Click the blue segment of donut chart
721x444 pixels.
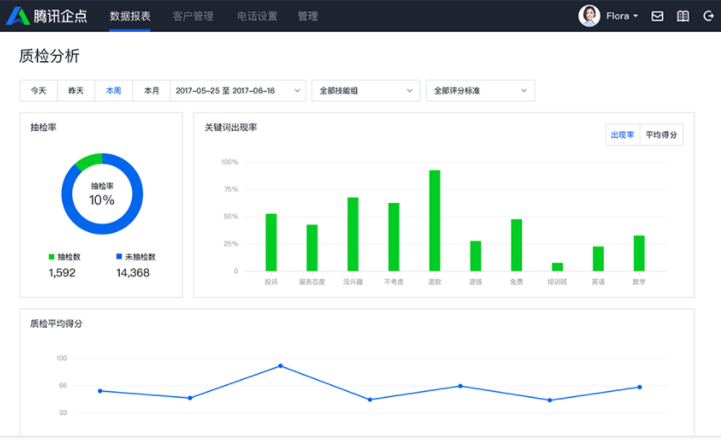pos(102,228)
